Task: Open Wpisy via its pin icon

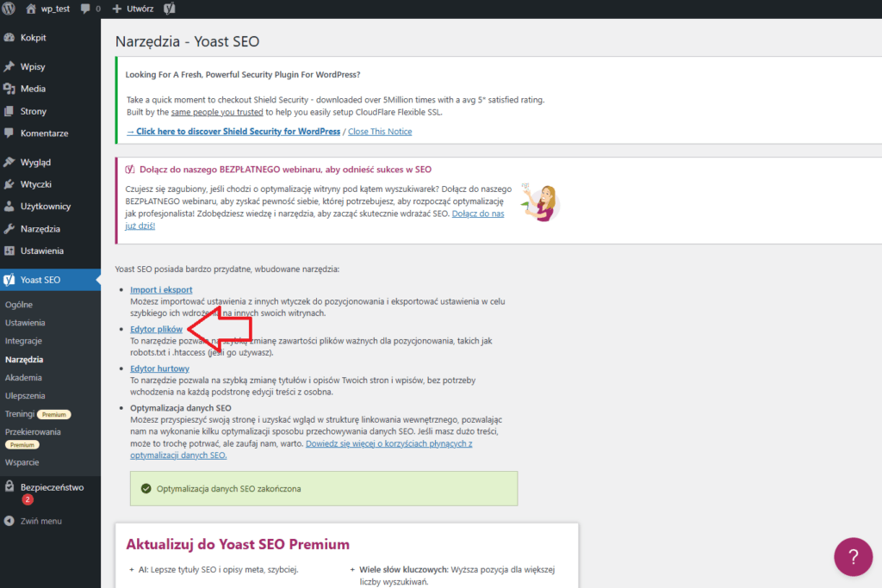Action: click(x=9, y=66)
